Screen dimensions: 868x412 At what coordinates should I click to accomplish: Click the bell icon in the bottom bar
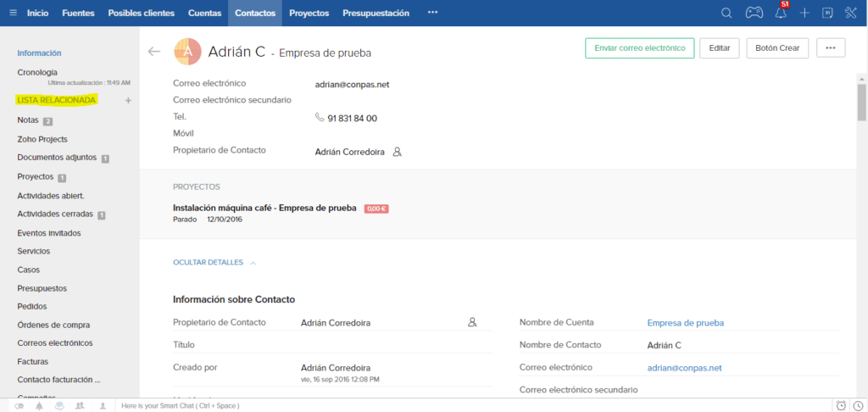(39, 405)
